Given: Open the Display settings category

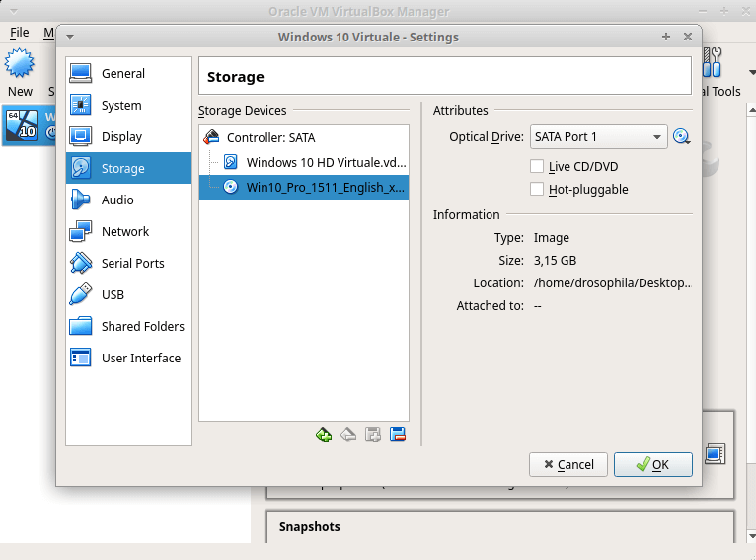Looking at the screenshot, I should tap(128, 137).
